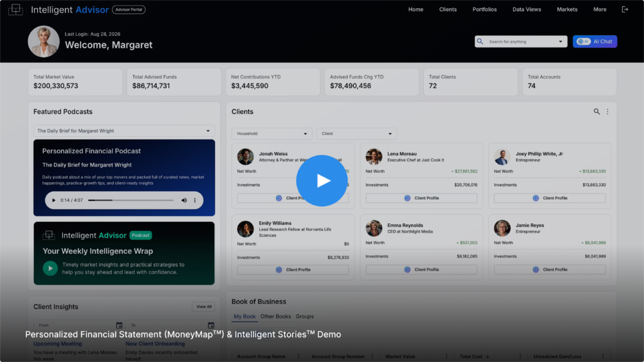The image size is (644, 362).
Task: Play the Daily Brief podcast audio
Action: click(x=53, y=200)
